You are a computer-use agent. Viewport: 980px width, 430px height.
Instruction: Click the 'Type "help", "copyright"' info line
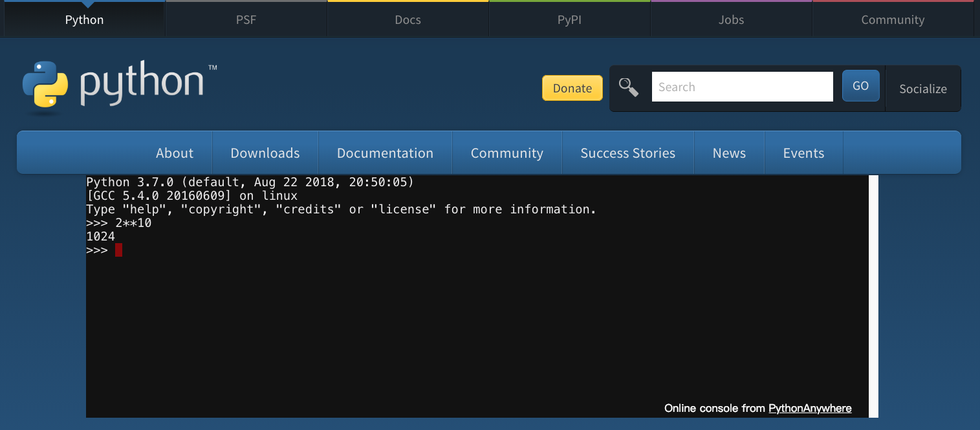[x=341, y=210]
